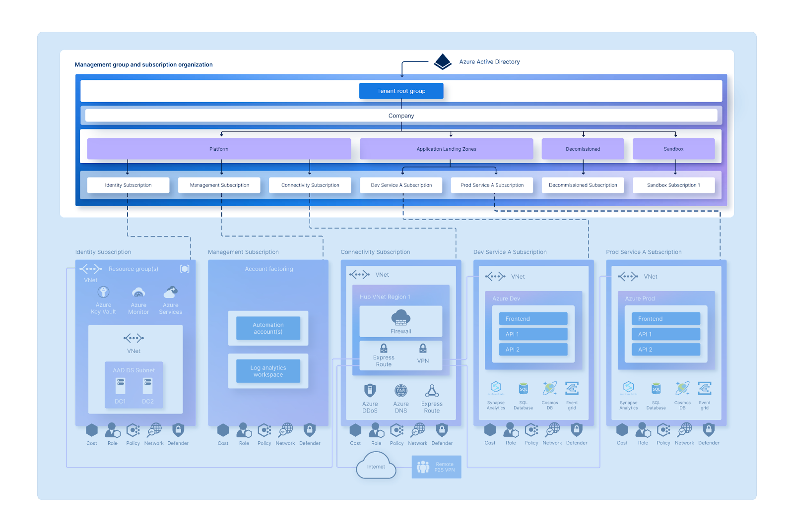Select the Tenant root group box

pos(401,91)
